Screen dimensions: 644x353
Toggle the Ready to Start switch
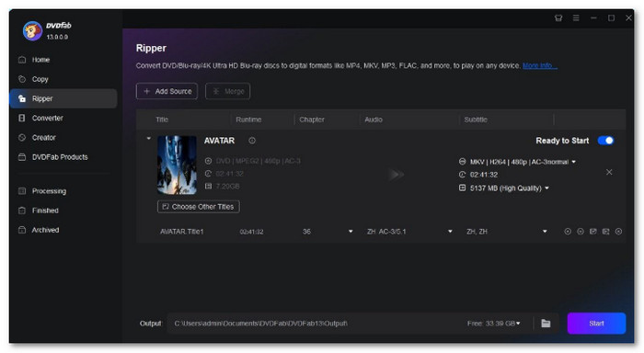click(x=605, y=141)
